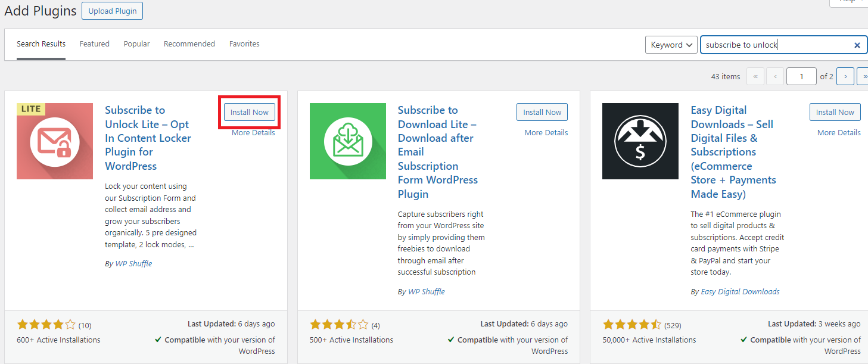Clear the search field using the X icon
The height and width of the screenshot is (364, 868).
pos(857,44)
